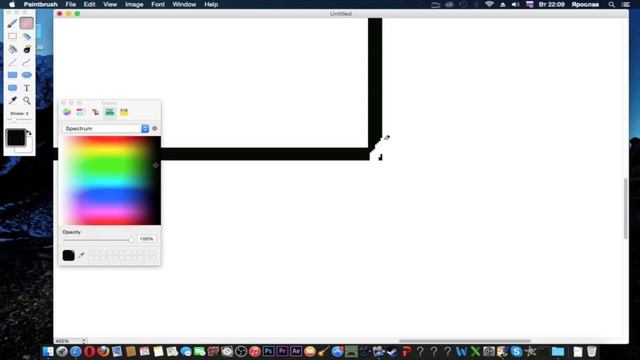Click the horizontal scrollbar of the canvas
The width and height of the screenshot is (640, 360).
pyautogui.click(x=464, y=341)
